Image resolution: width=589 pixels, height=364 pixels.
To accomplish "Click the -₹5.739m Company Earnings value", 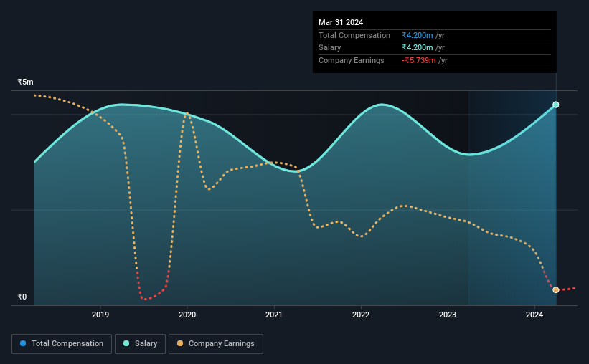I will pos(418,60).
